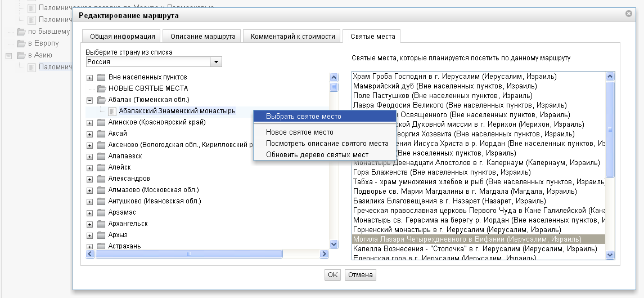Switch to the Описание маршрута tab
Screen dimensions: 644x298
(x=202, y=37)
